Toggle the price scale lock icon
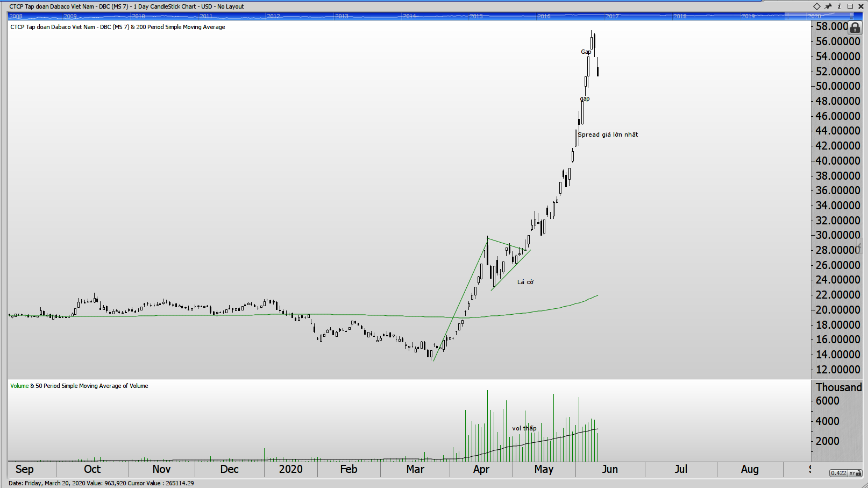Screen dimensions: 868x488 pyautogui.click(x=855, y=27)
